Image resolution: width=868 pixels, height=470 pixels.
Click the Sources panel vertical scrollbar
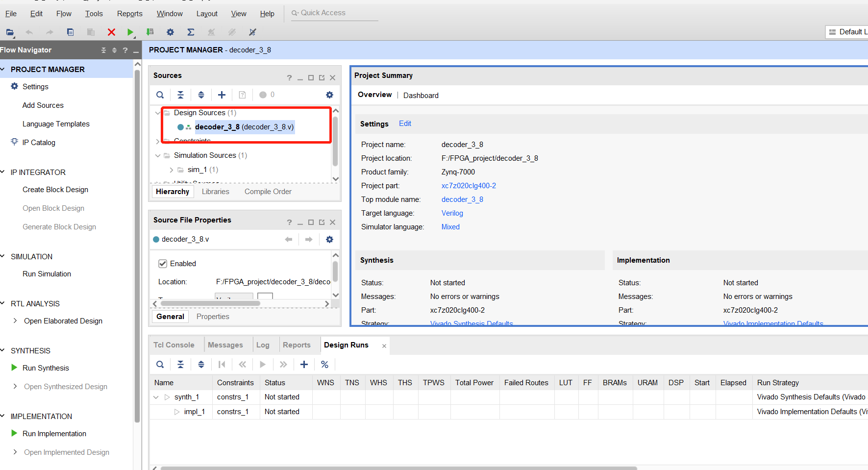pos(335,142)
